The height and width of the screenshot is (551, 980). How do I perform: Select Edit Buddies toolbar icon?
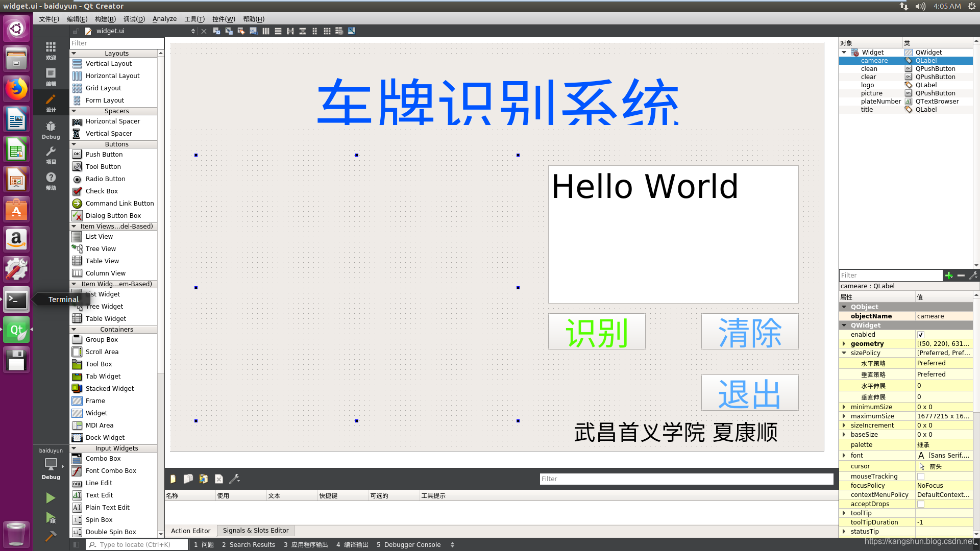click(x=241, y=31)
